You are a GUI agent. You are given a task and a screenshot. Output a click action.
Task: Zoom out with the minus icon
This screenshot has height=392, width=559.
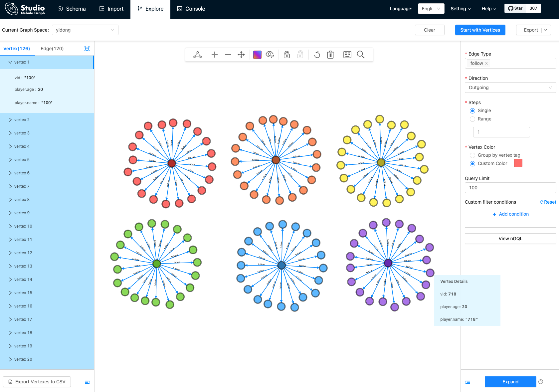click(x=228, y=55)
